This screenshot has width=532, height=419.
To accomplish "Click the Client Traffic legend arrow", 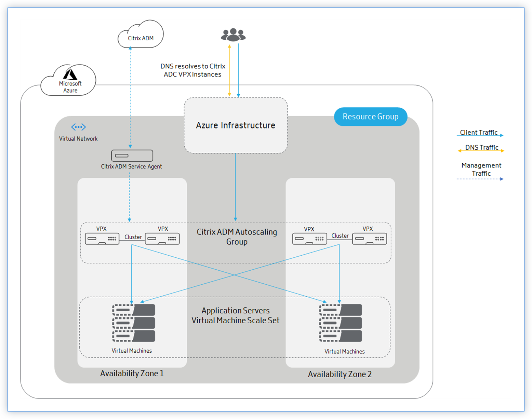I will click(480, 135).
